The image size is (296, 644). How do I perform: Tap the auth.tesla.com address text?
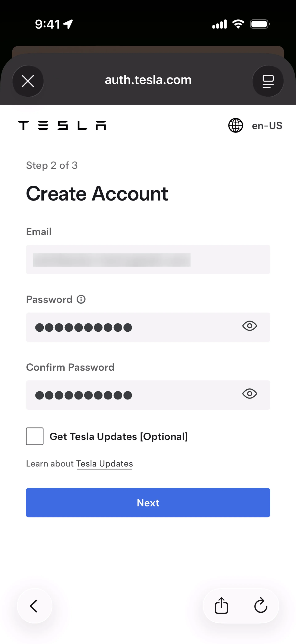coord(148,80)
